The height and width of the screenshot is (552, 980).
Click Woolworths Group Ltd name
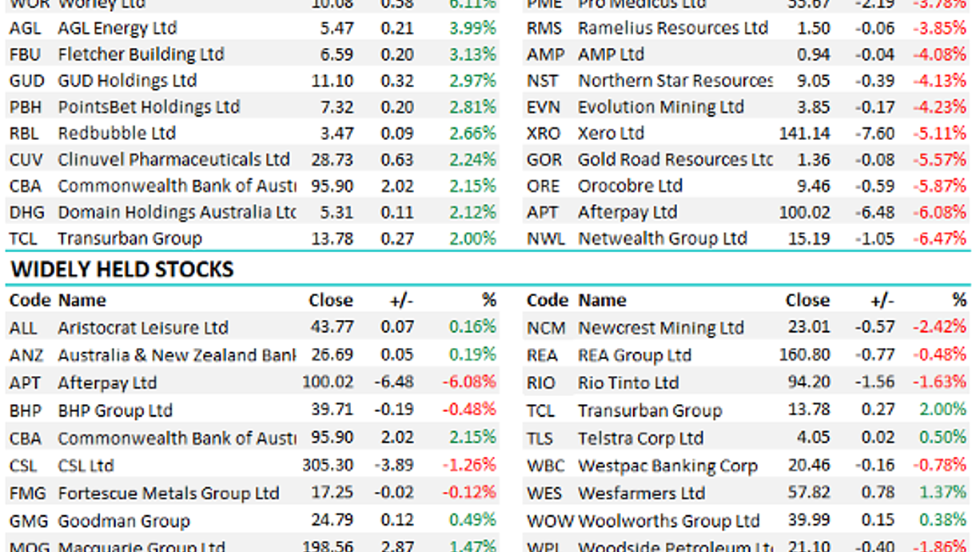pos(668,522)
